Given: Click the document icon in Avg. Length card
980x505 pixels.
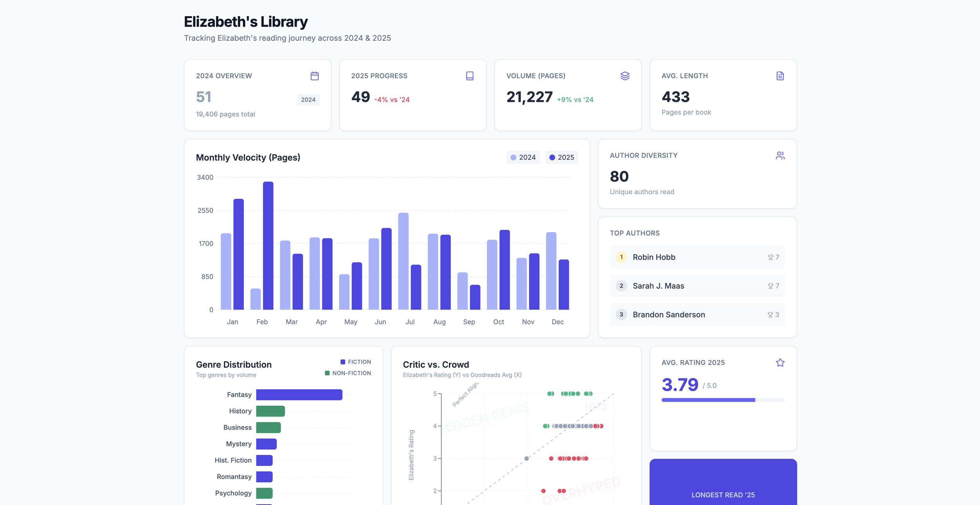Looking at the screenshot, I should pos(780,76).
